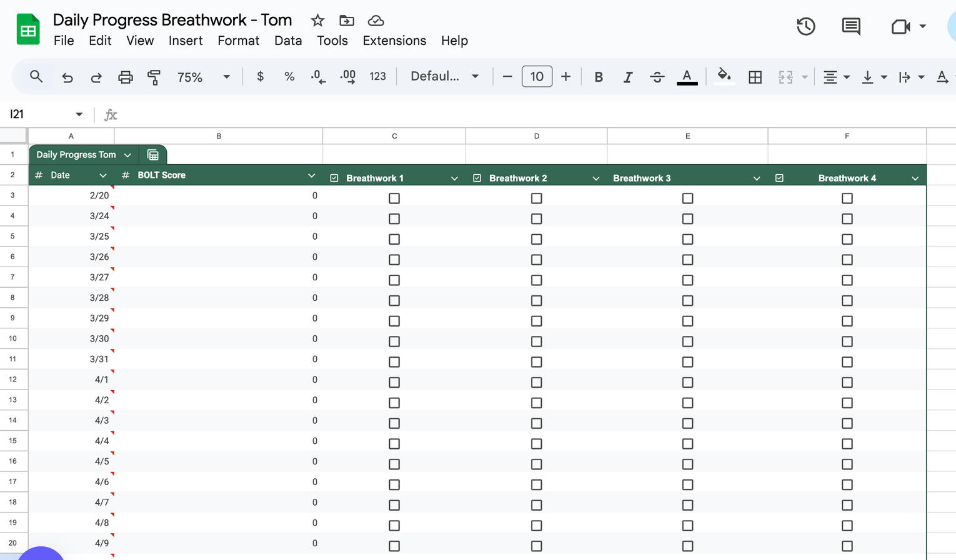Open version history clock icon
Image resolution: width=956 pixels, height=560 pixels.
pos(805,26)
